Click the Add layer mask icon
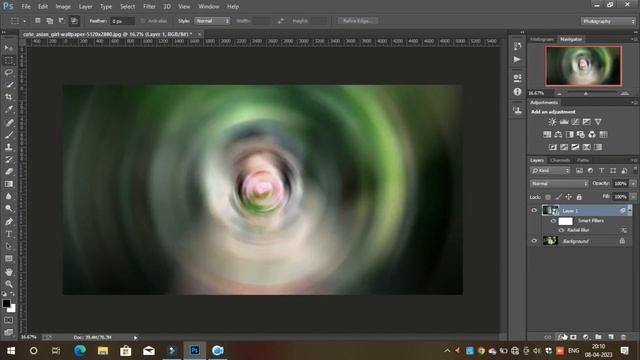The image size is (640, 360). 573,337
